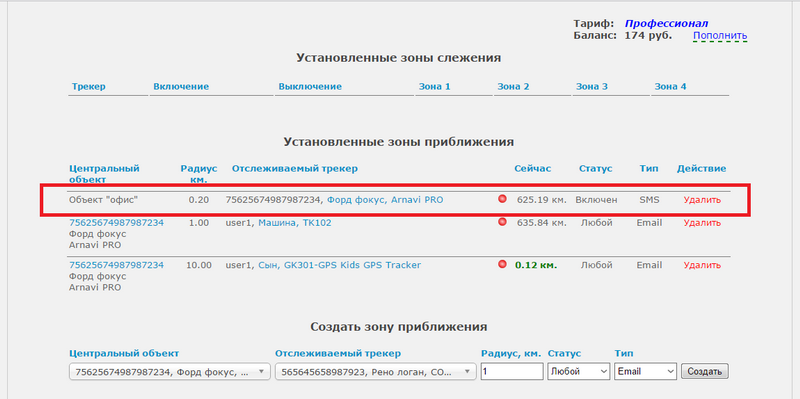
Task: Sort tracking zones by Включение column
Action: [x=181, y=86]
